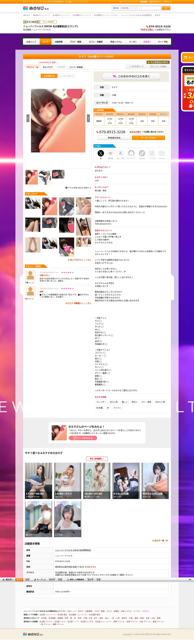Show previous profile photo arrow
The image size is (194, 644).
28,118
